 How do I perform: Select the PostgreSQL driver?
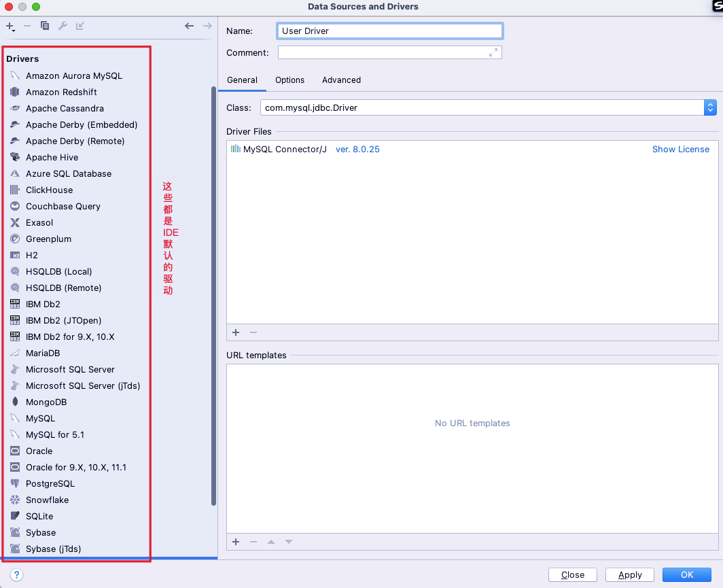50,484
